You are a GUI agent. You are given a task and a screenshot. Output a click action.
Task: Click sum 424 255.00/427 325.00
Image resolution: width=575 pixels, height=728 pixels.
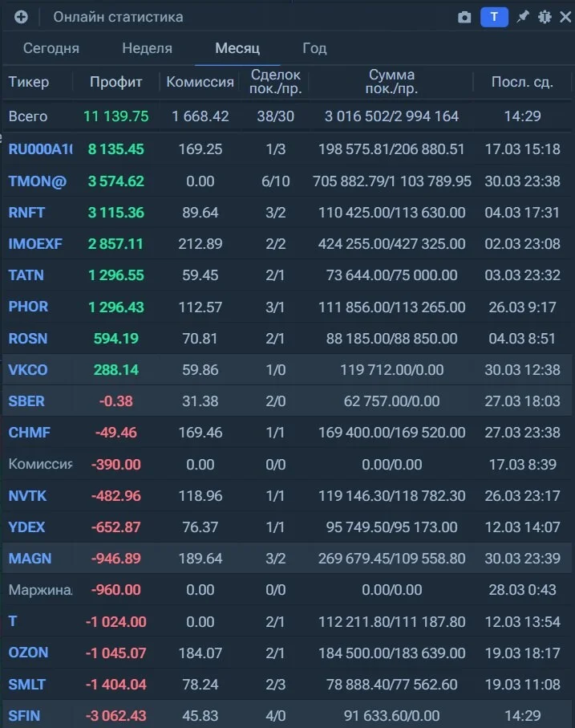[x=391, y=244]
